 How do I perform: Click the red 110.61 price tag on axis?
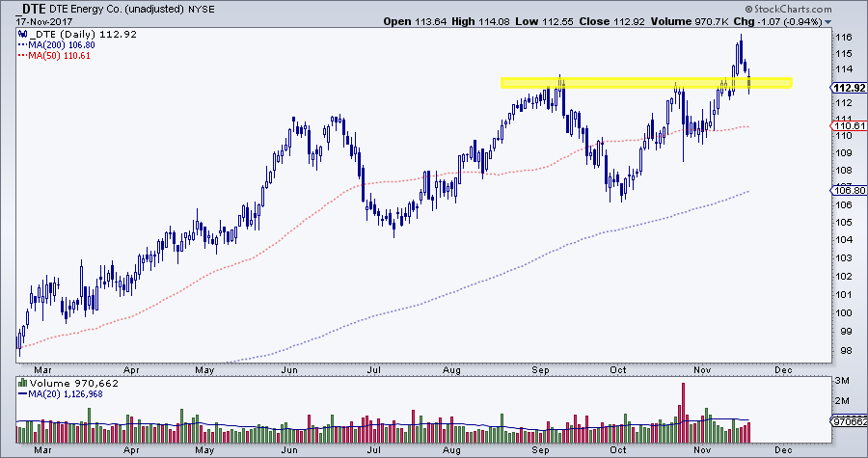point(847,126)
